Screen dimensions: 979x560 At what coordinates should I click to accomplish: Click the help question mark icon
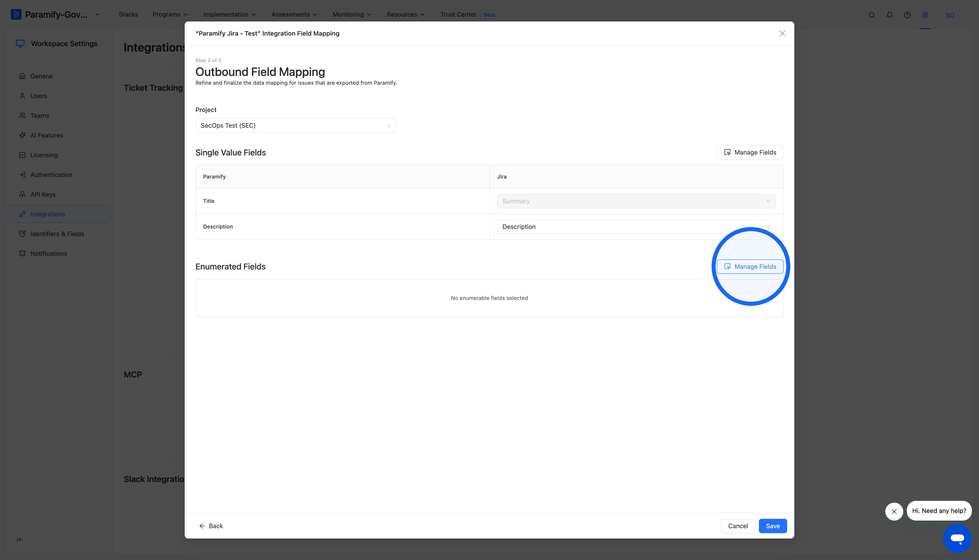(908, 15)
